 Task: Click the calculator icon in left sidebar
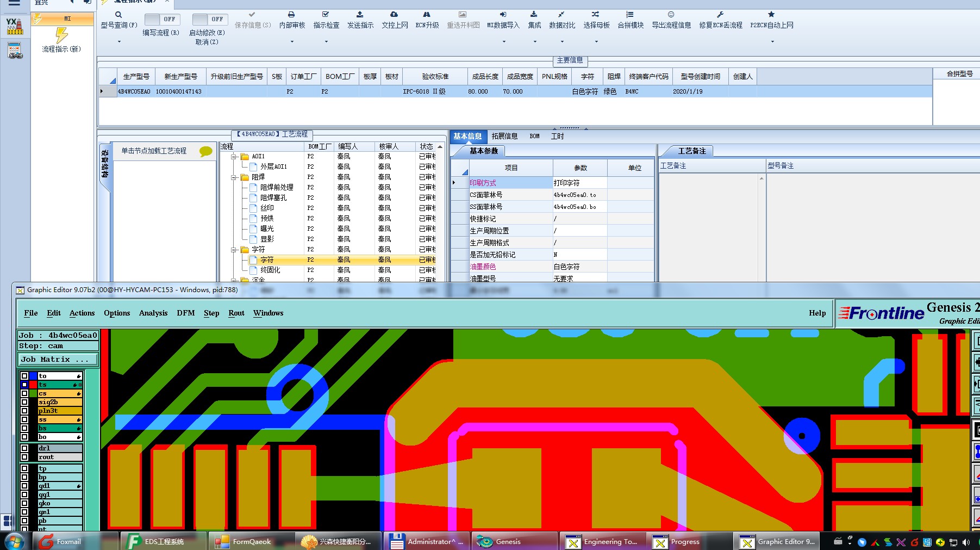pos(15,51)
